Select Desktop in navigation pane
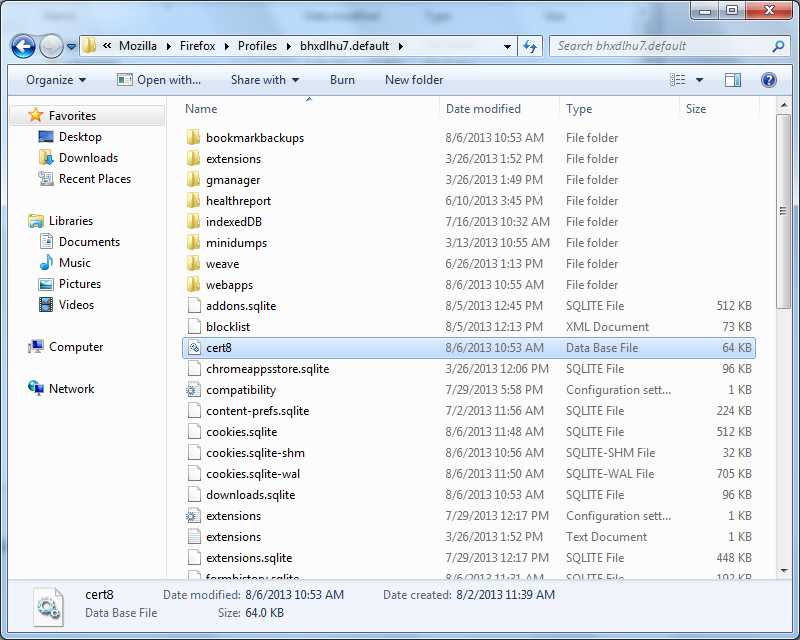The image size is (800, 640). click(x=80, y=137)
